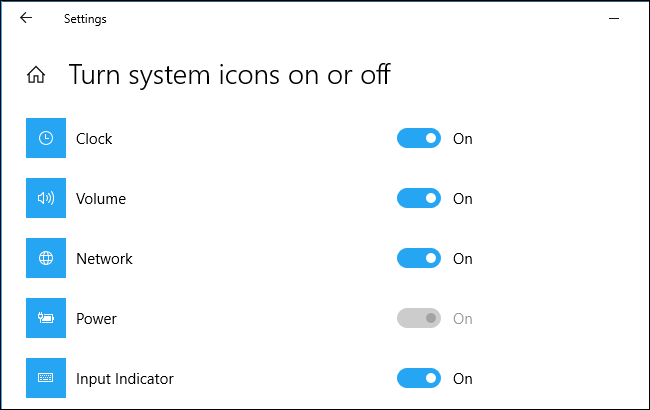Click the Network label text
Screen dimensions: 650x410
coord(104,259)
